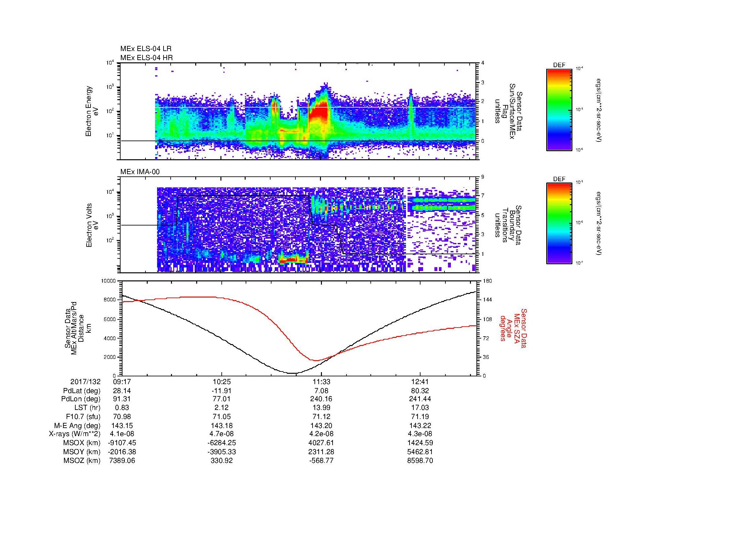Click the MSOX value '4027.61'
This screenshot has height=534, width=756.
pyautogui.click(x=321, y=443)
